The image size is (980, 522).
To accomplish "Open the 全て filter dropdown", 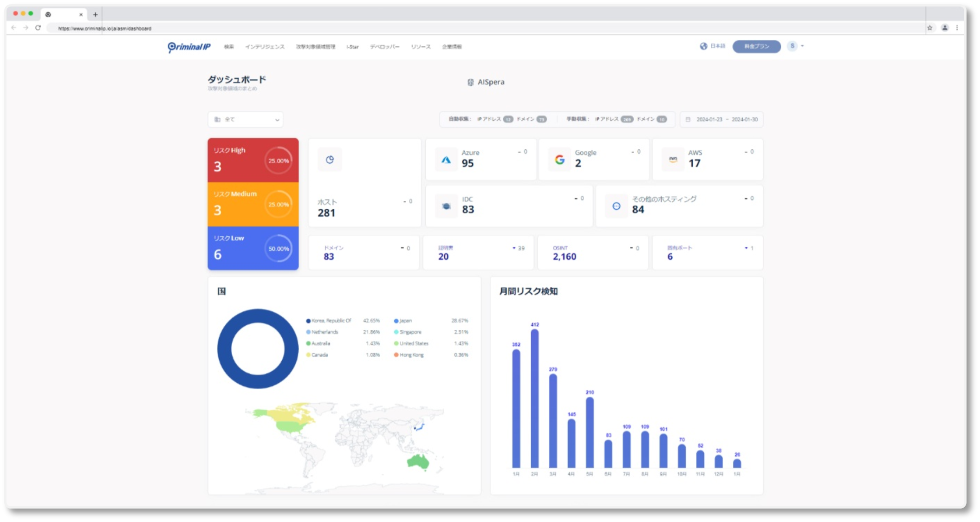I will [246, 119].
